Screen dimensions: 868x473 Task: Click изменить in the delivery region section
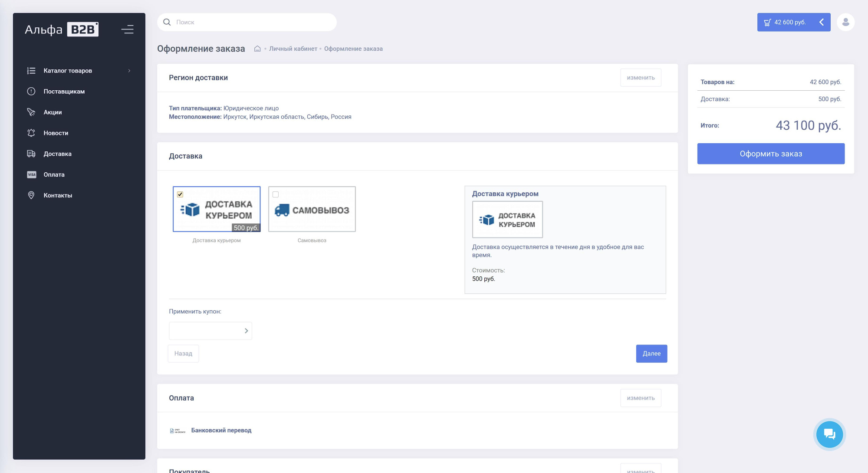(x=641, y=78)
